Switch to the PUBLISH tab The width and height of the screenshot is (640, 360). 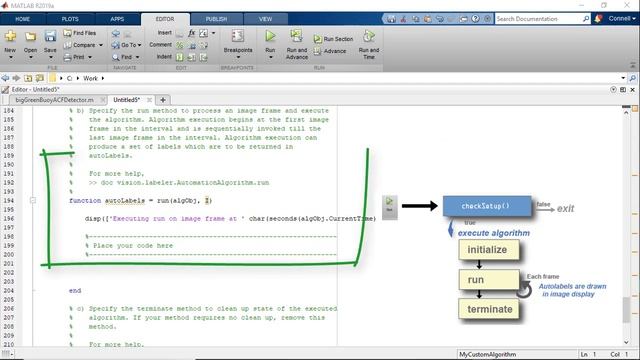(216, 19)
